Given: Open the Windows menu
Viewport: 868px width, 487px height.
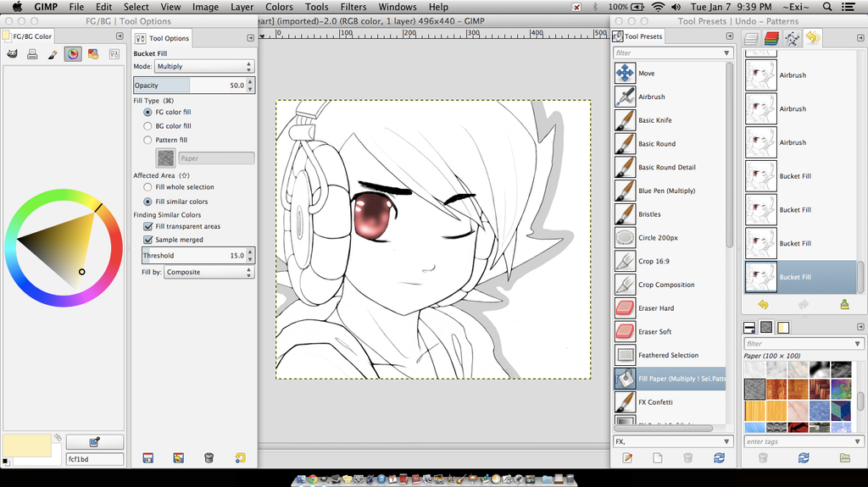Looking at the screenshot, I should tap(398, 7).
